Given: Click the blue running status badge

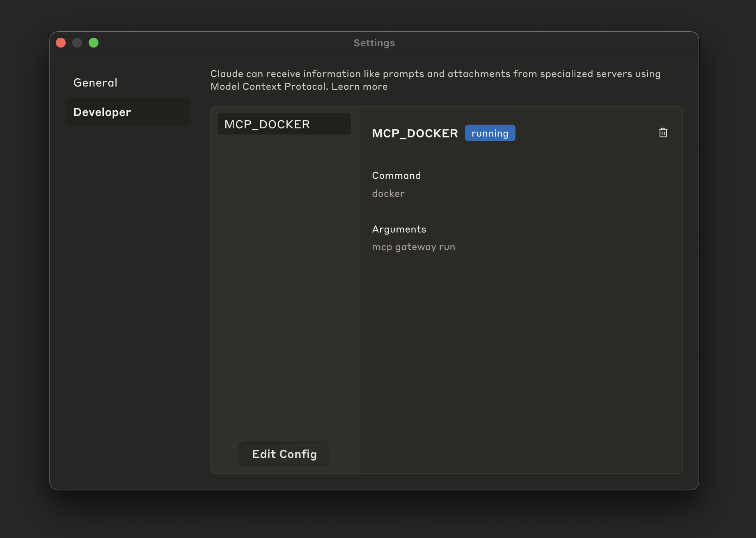Looking at the screenshot, I should [490, 133].
